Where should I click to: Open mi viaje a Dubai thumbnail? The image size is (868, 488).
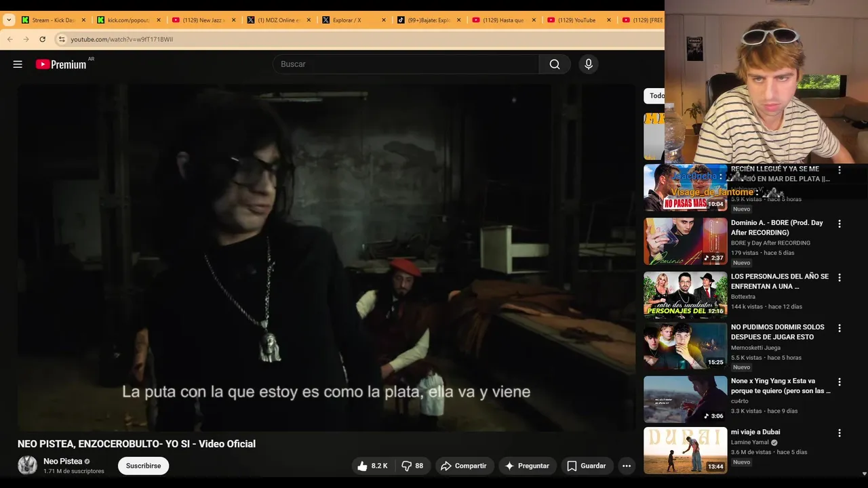685,450
